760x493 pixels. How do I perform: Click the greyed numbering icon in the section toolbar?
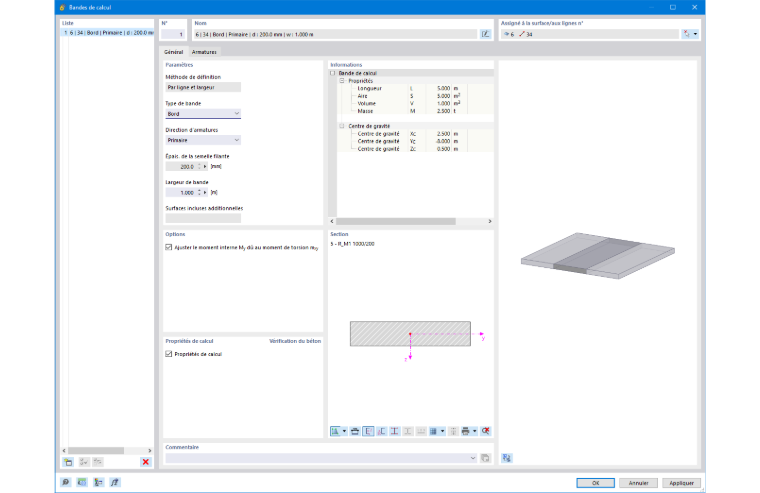click(421, 431)
